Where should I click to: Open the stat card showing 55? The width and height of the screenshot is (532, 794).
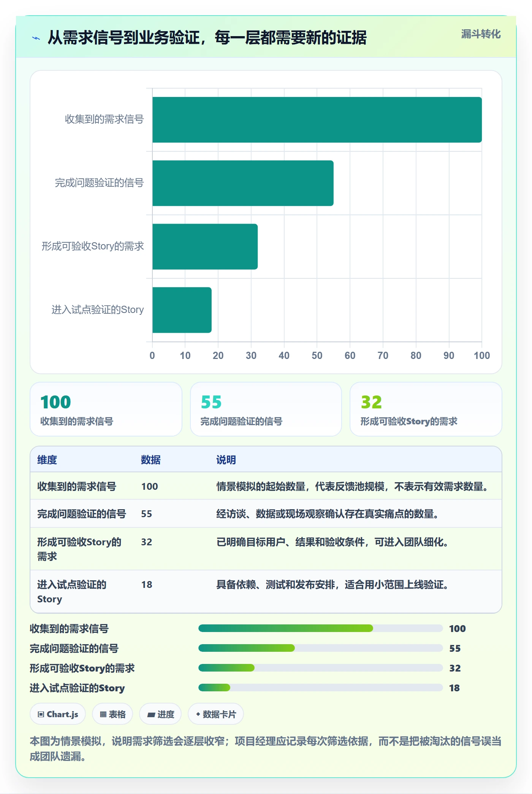pyautogui.click(x=266, y=409)
